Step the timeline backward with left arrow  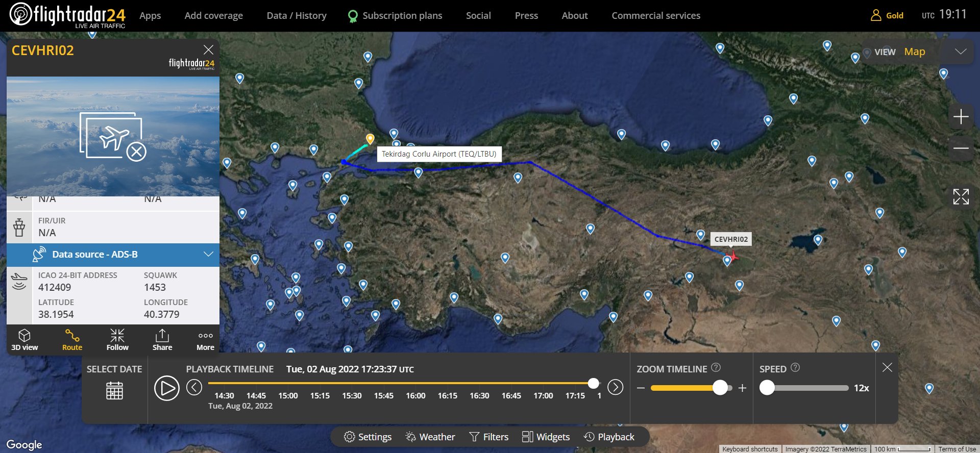click(194, 387)
